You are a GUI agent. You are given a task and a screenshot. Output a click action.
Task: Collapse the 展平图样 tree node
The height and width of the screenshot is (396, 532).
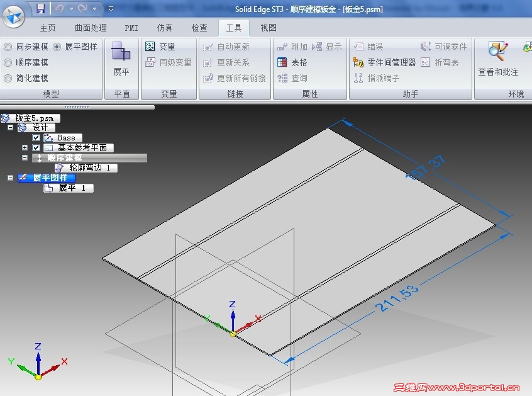pos(11,178)
